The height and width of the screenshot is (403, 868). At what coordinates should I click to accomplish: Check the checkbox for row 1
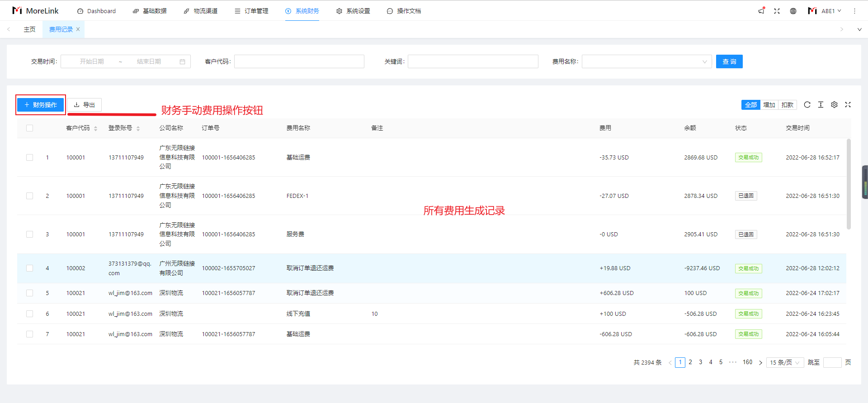click(x=30, y=158)
